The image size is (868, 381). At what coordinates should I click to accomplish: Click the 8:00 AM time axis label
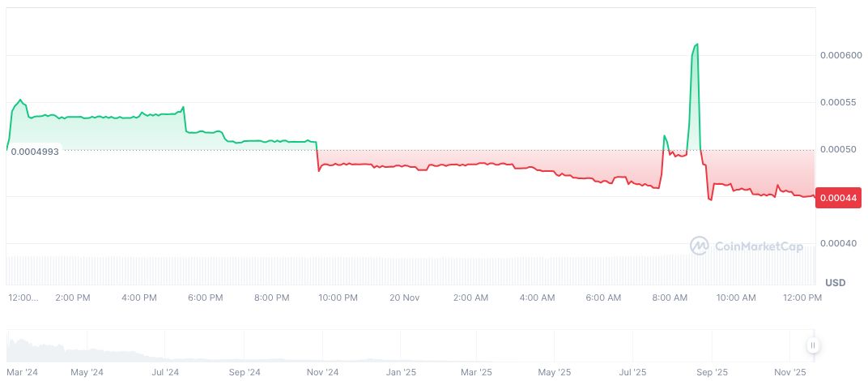click(670, 298)
